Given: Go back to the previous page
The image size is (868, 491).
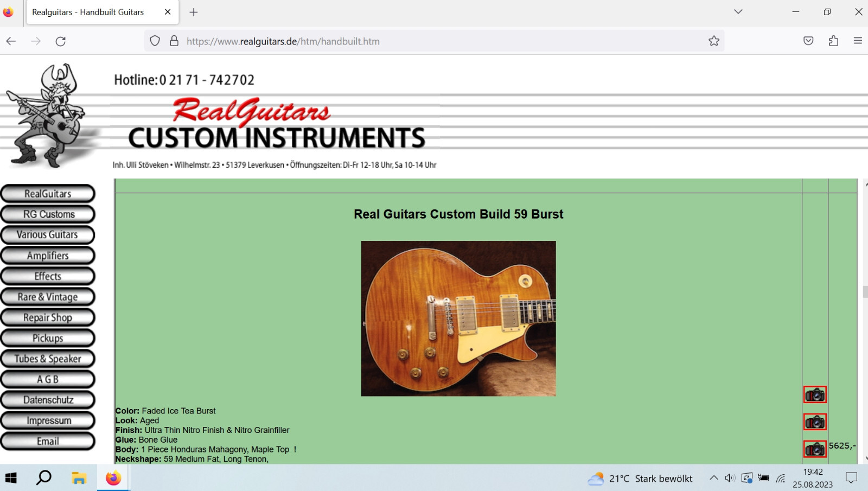Looking at the screenshot, I should pyautogui.click(x=11, y=41).
